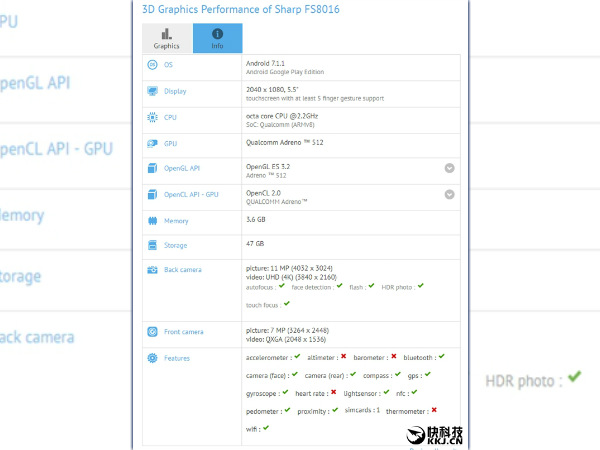Image resolution: width=600 pixels, height=450 pixels.
Task: Click the '3.6 GB' memory value
Action: pos(256,219)
